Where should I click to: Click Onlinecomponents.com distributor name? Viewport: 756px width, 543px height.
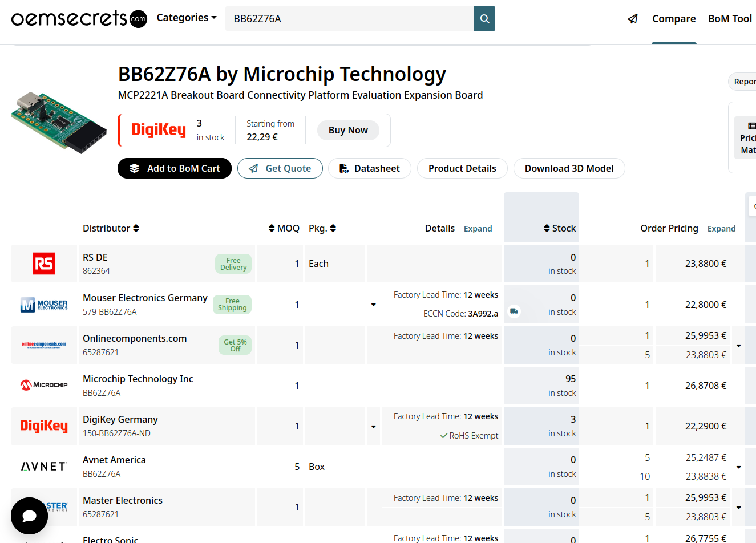click(x=135, y=338)
